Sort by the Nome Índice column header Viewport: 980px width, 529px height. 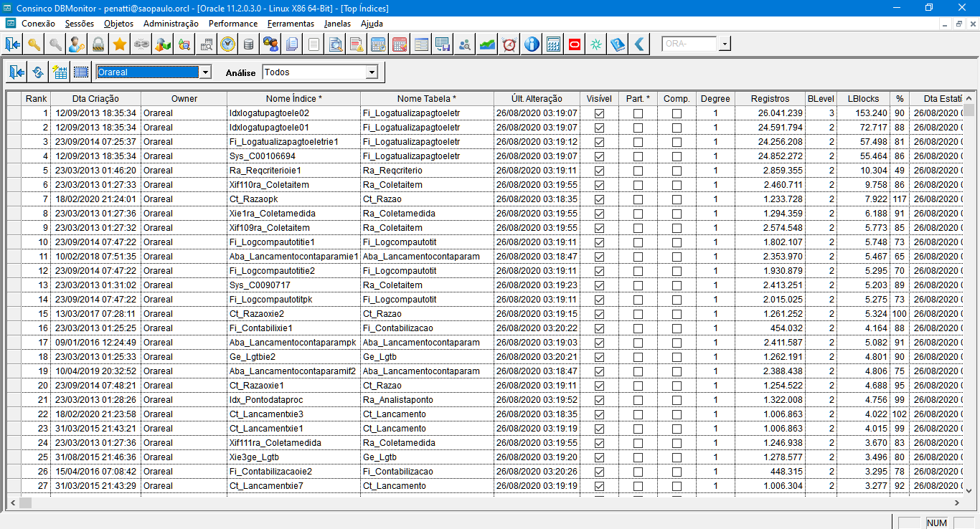(293, 99)
